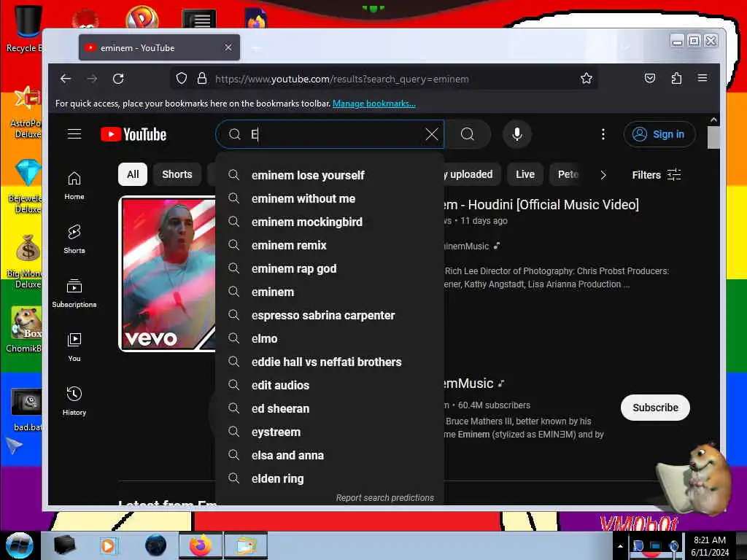The height and width of the screenshot is (560, 747).
Task: Choose suggestion elden ring
Action: [330, 478]
